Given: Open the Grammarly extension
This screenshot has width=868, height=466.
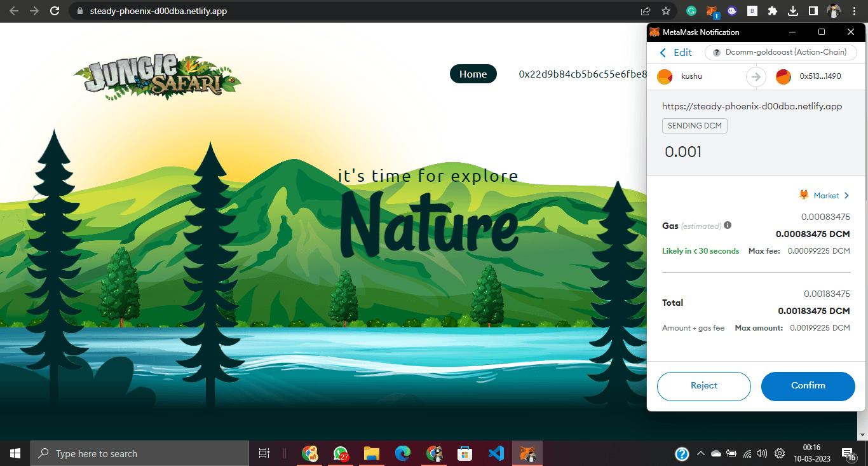Looking at the screenshot, I should click(x=691, y=11).
